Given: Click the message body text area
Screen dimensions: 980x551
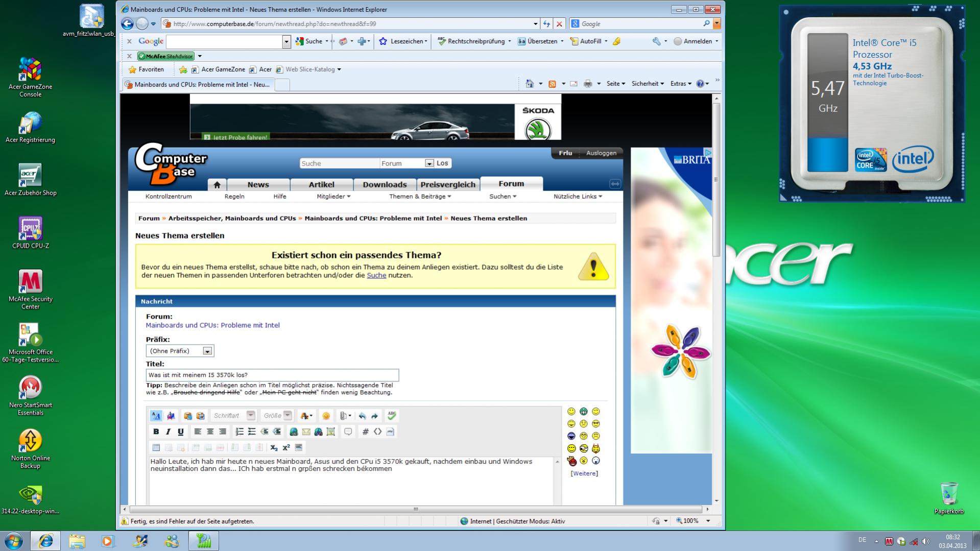Looking at the screenshot, I should [351, 481].
